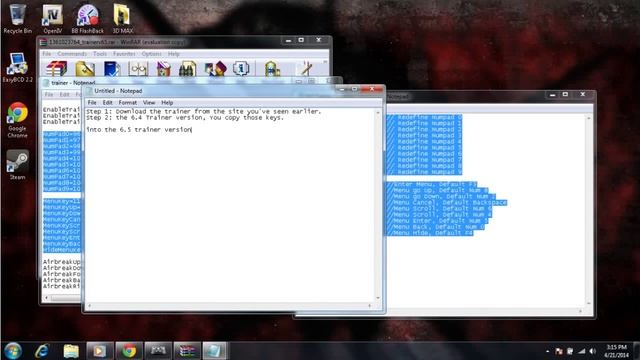Open Edit menu in trainer Notepad window
The height and width of the screenshot is (360, 640).
(x=64, y=94)
